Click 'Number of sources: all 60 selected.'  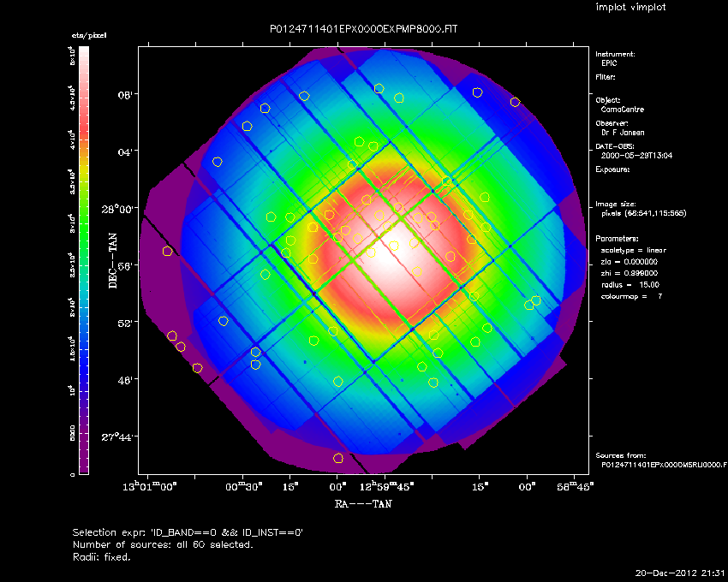coord(163,544)
